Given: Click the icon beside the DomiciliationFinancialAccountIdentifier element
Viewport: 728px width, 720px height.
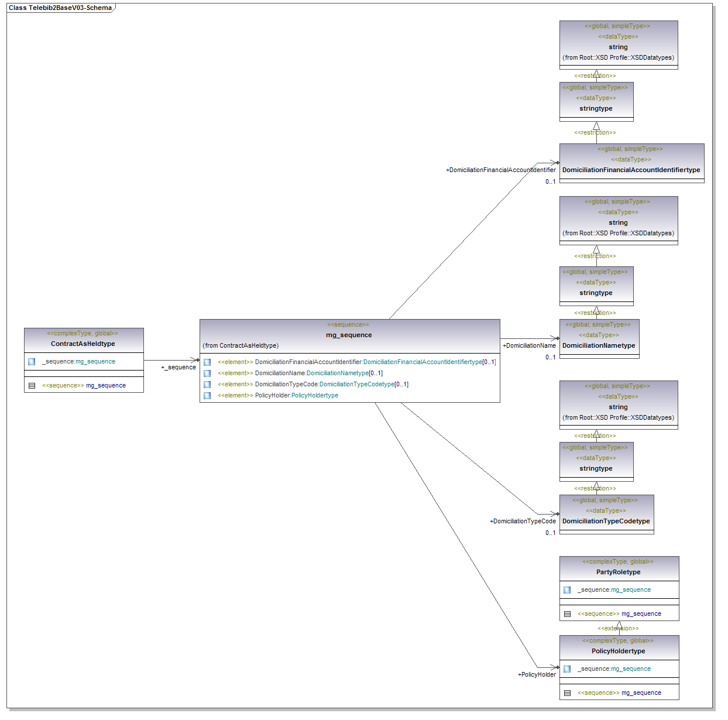Looking at the screenshot, I should click(207, 362).
